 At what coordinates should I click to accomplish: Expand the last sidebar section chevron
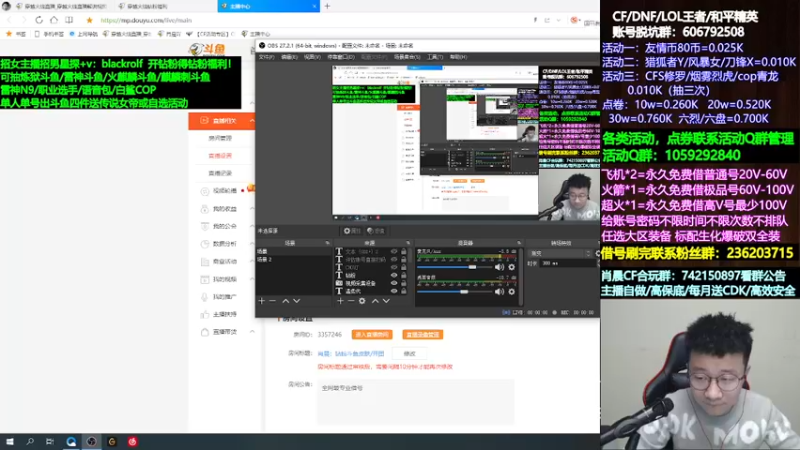click(x=252, y=332)
